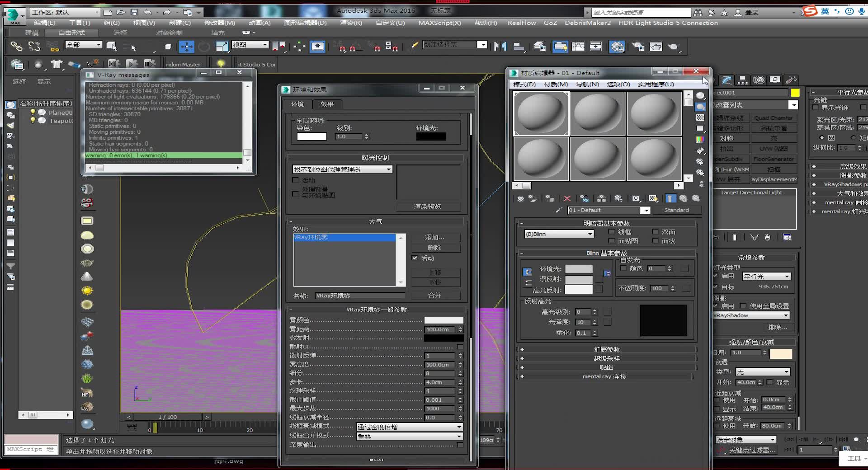Click Put Material to Scene icon

pyautogui.click(x=533, y=198)
